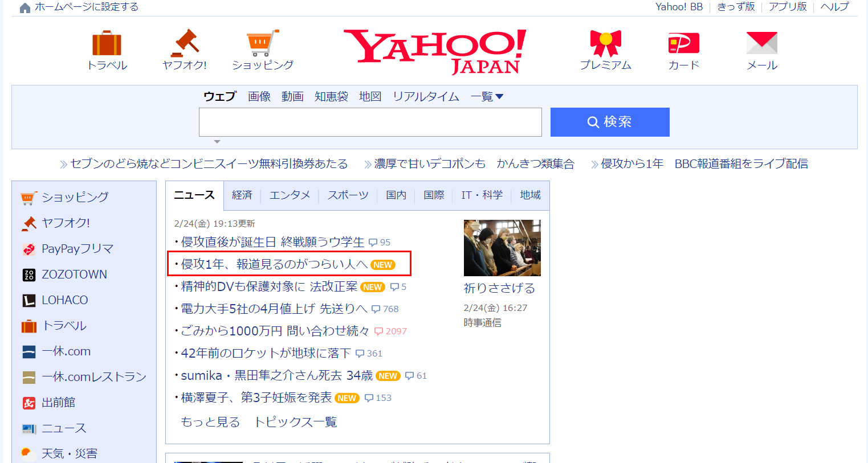Click the home icon beside ホームページに設定する

pos(25,7)
